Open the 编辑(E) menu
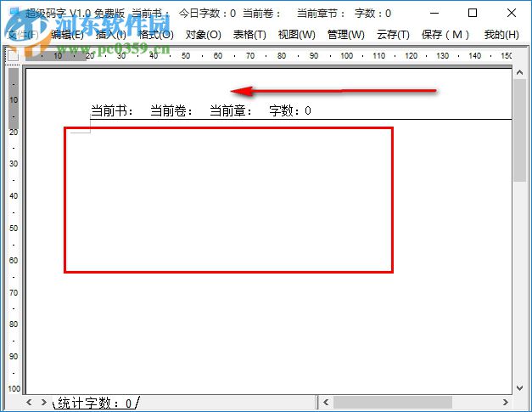 coord(67,35)
